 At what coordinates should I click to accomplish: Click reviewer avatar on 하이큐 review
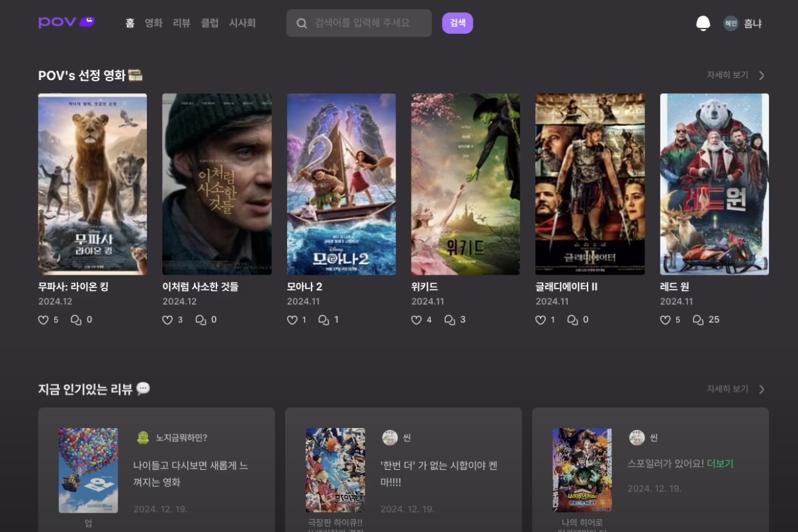pos(390,437)
